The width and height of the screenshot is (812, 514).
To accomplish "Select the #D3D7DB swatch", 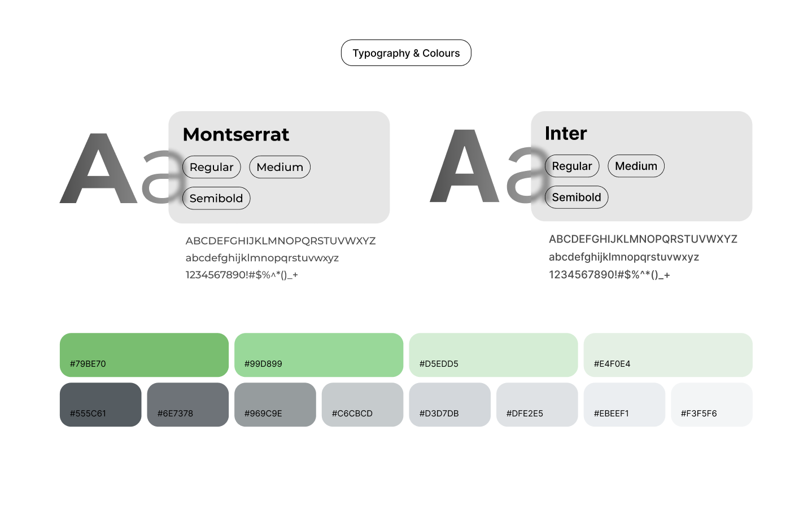I will pyautogui.click(x=449, y=404).
